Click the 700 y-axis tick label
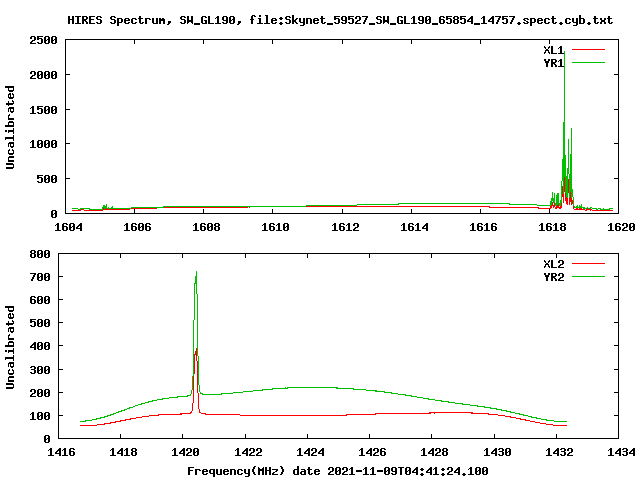640x480 pixels. coord(40,277)
